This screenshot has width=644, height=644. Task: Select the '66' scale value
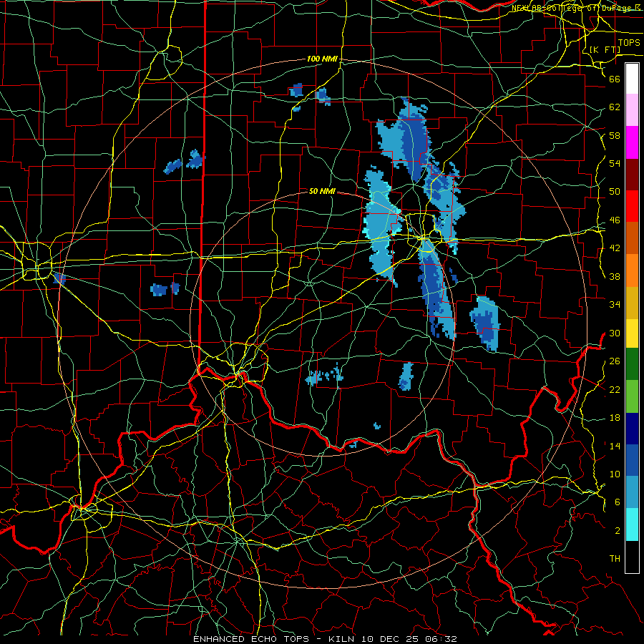click(x=615, y=79)
